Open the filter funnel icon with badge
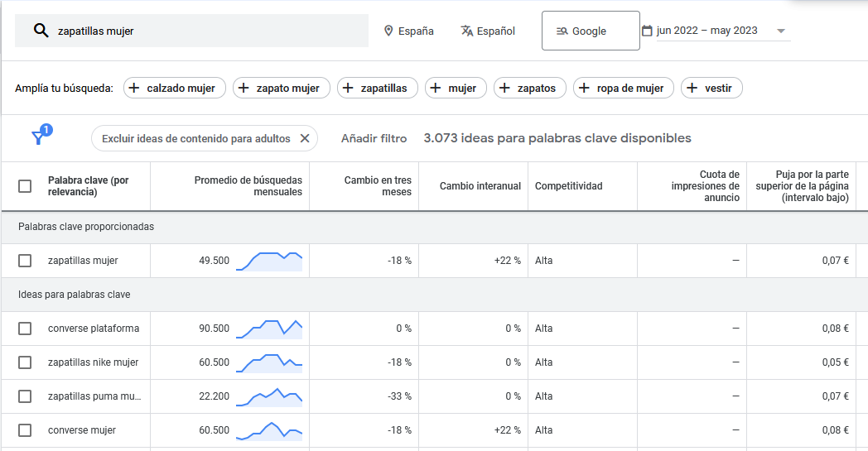 click(41, 134)
